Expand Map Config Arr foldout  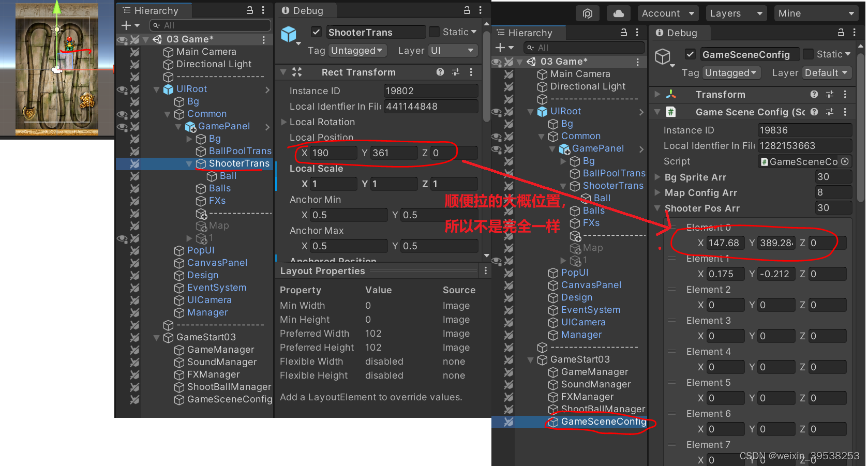657,192
